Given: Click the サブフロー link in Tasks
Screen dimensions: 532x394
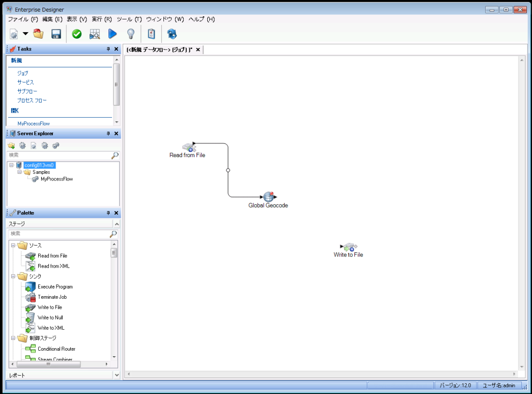Looking at the screenshot, I should pos(27,91).
